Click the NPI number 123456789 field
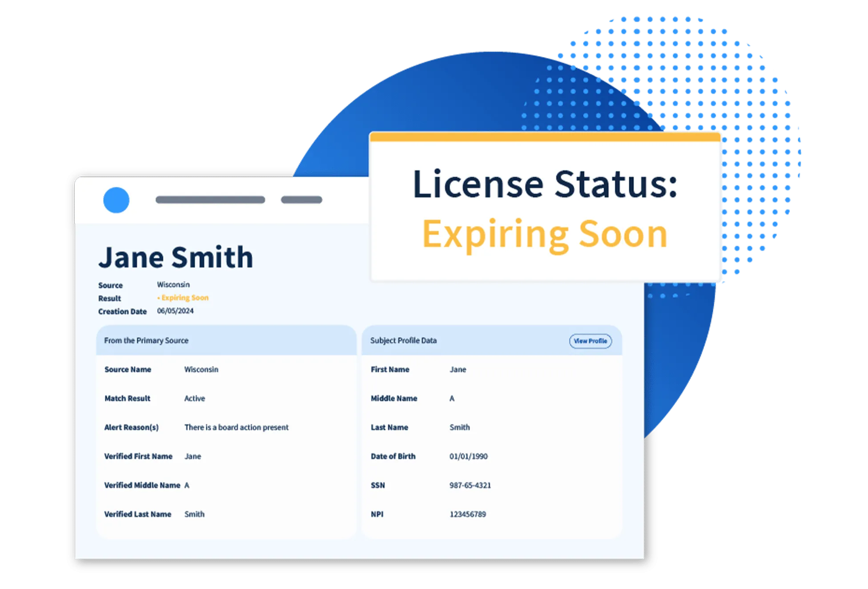Viewport: 868px width, 589px height. (x=467, y=514)
